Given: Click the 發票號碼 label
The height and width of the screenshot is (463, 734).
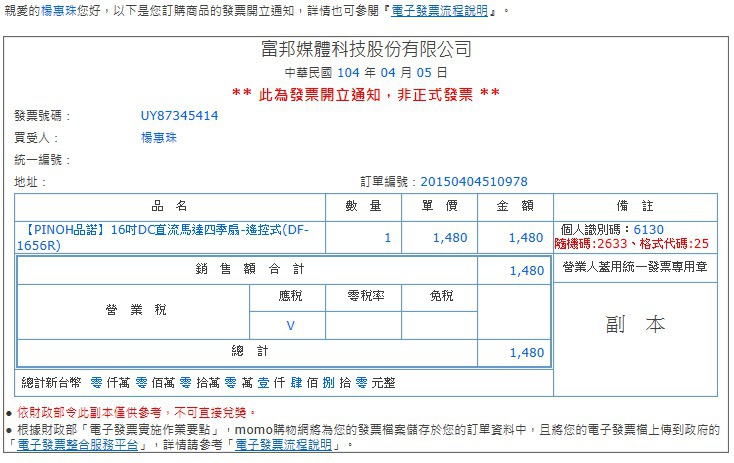Looking at the screenshot, I should point(42,116).
